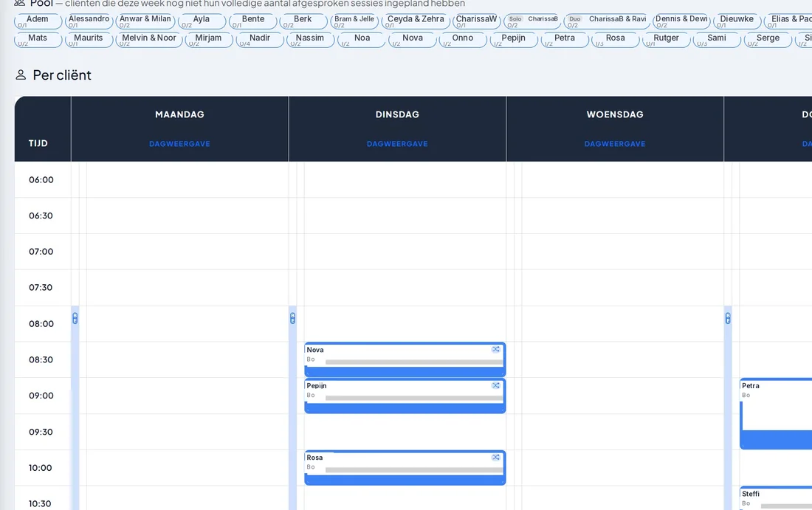Select the Maurits pool chip

point(89,40)
